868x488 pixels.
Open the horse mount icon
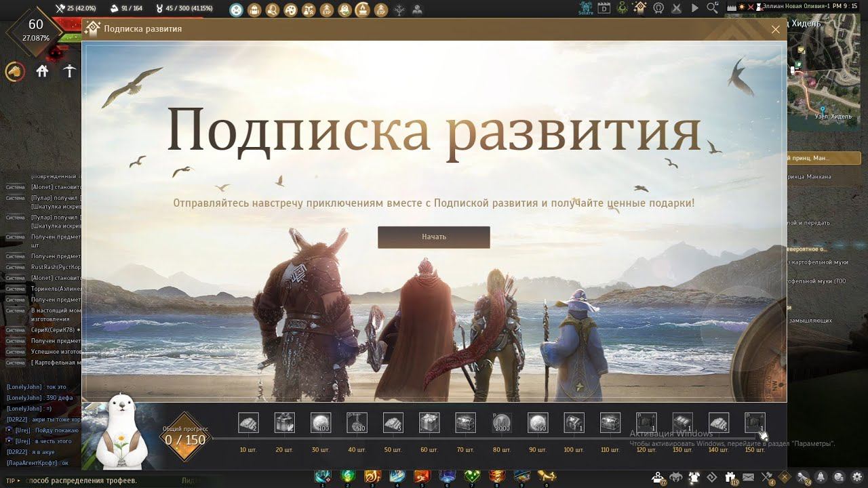tap(15, 71)
